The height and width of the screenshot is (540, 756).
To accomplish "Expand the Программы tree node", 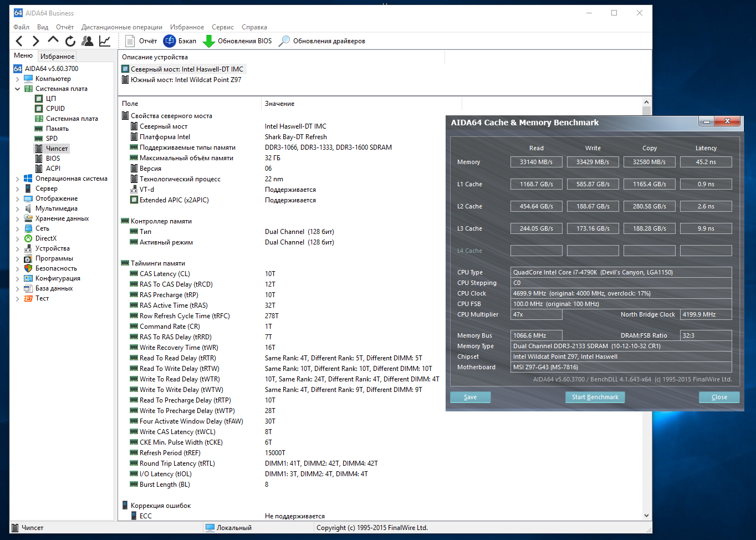I will [18, 259].
